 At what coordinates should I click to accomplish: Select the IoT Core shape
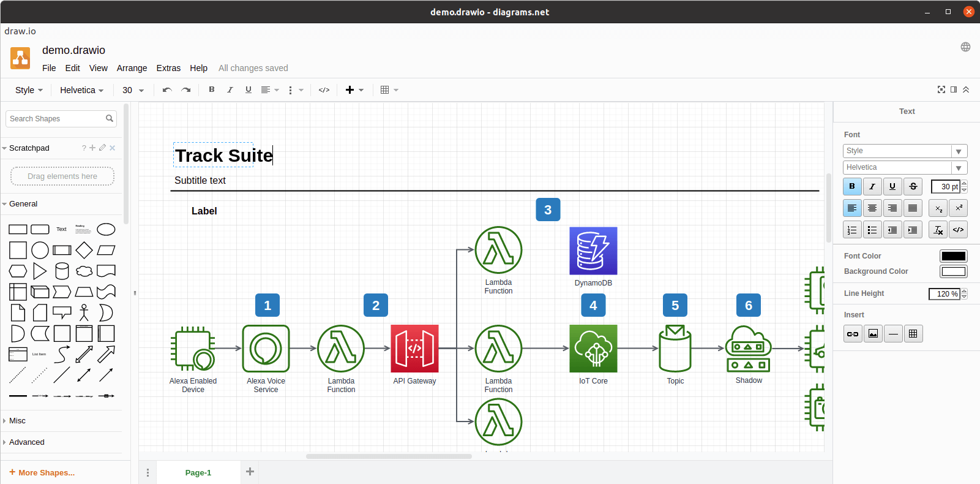pos(593,349)
